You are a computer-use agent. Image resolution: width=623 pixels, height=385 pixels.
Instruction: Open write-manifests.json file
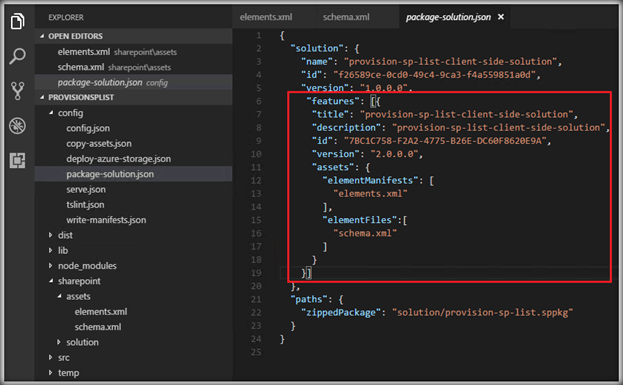click(106, 220)
